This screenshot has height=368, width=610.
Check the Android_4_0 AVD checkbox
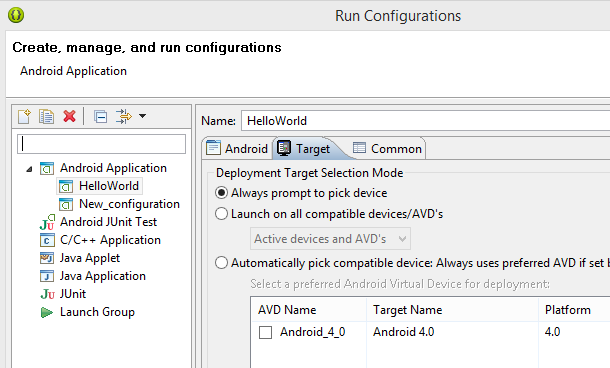pyautogui.click(x=265, y=333)
